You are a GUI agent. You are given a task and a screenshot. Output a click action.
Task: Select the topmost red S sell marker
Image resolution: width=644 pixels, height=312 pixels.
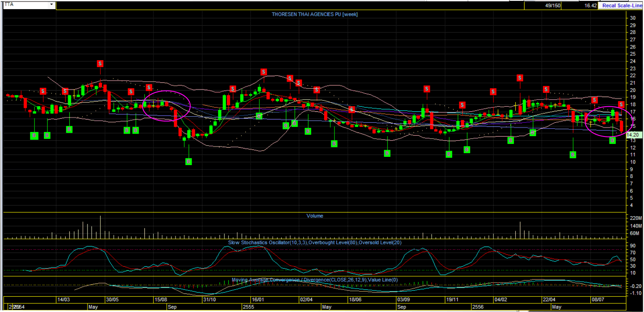(x=100, y=63)
